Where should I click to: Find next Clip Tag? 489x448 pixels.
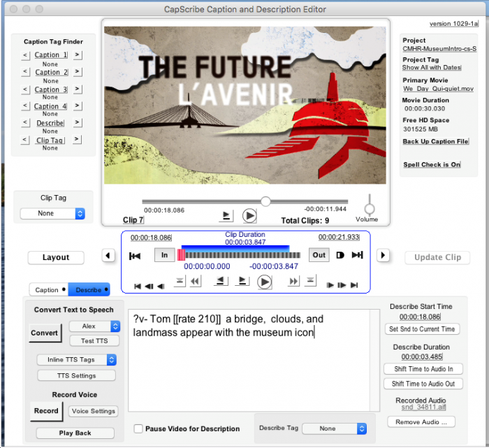[76, 139]
